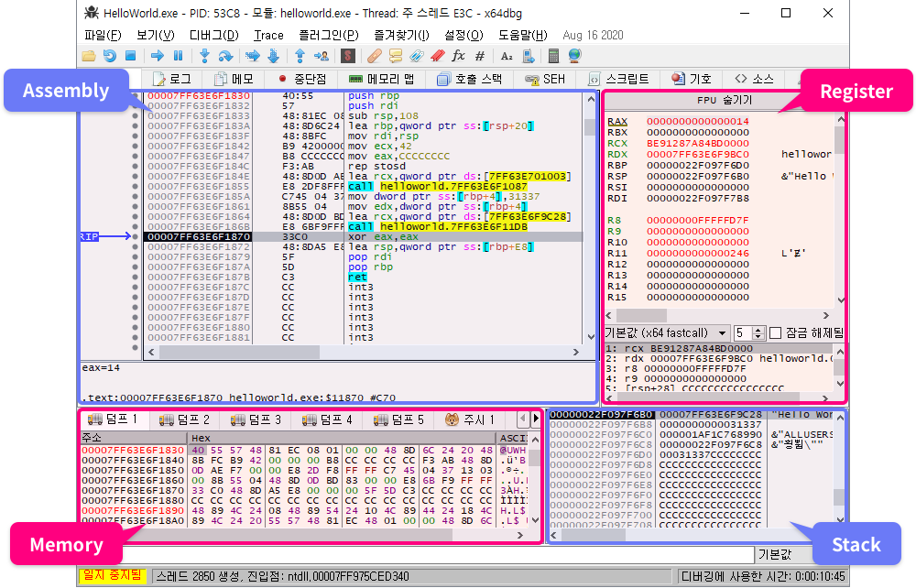The width and height of the screenshot is (916, 588).
Task: Increase the argument count spinner value
Action: tap(759, 329)
